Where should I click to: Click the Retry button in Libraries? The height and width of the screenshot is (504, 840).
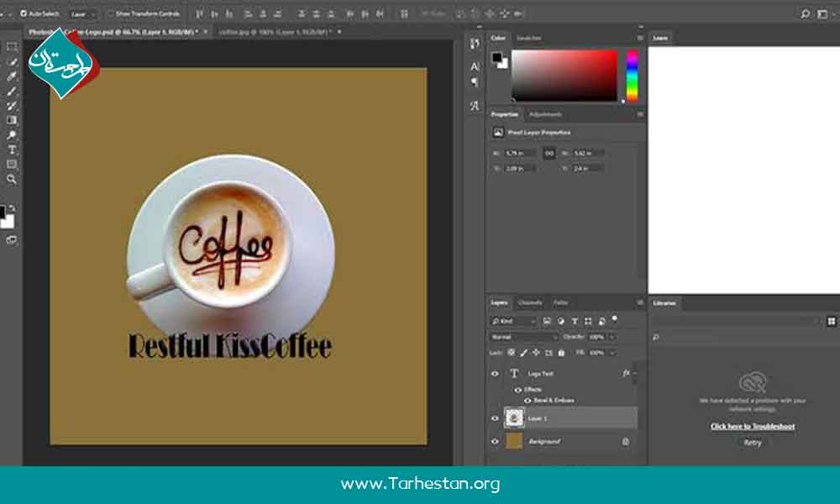click(753, 443)
